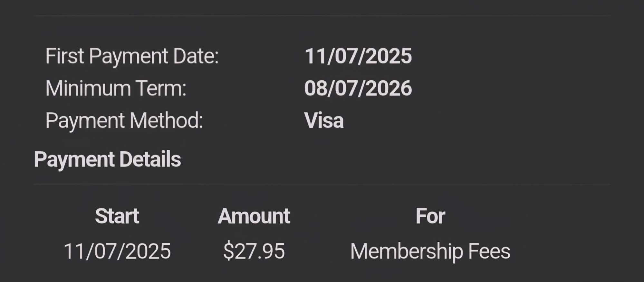
Task: Click the Payment Method label
Action: 124,121
